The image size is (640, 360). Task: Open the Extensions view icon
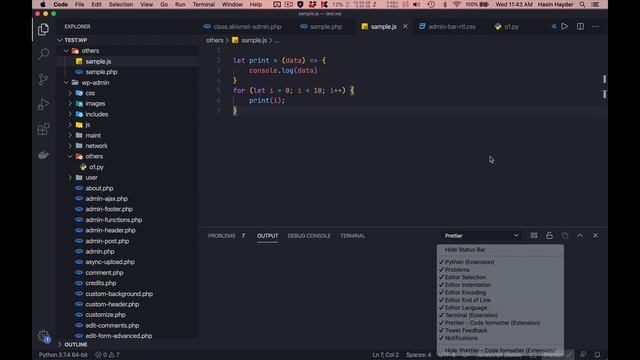43,129
